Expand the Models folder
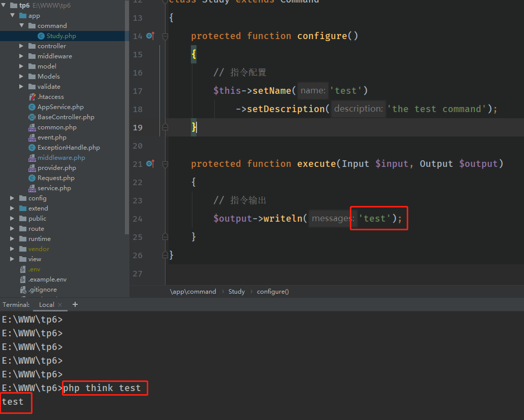The width and height of the screenshot is (524, 420). coord(21,77)
